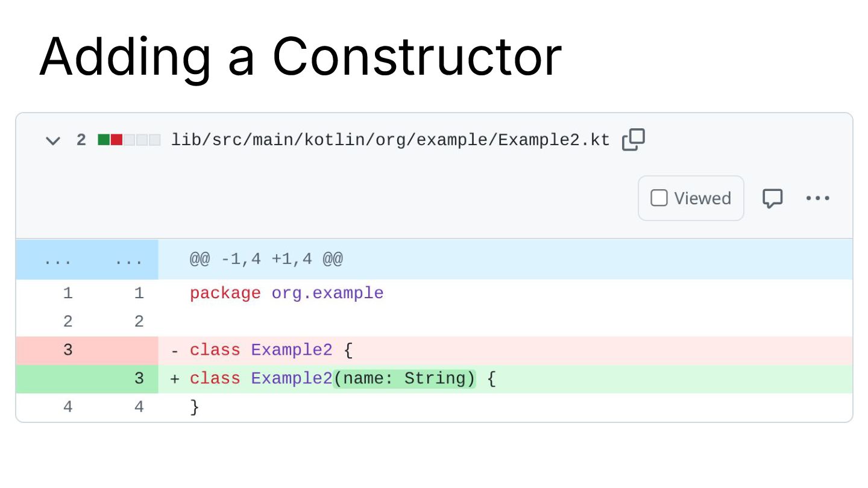Collapse the Example2.kt file diff chevron
Image resolution: width=868 pixels, height=488 pixels.
click(53, 141)
